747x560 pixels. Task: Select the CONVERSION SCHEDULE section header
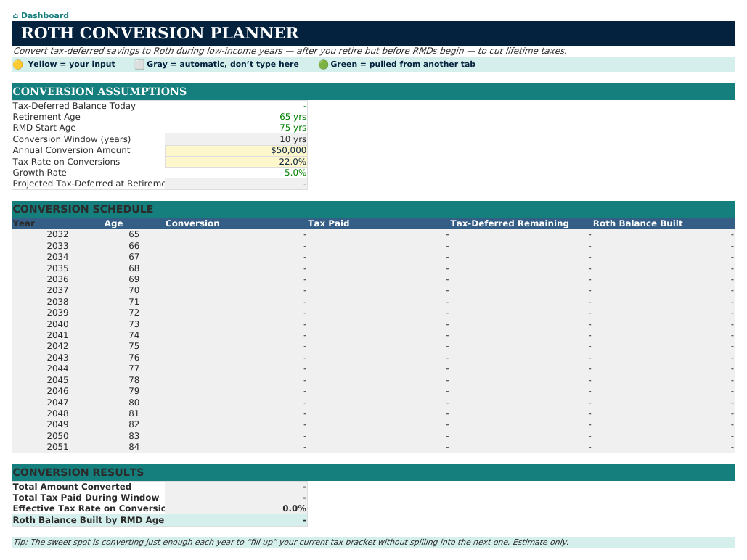pos(373,210)
